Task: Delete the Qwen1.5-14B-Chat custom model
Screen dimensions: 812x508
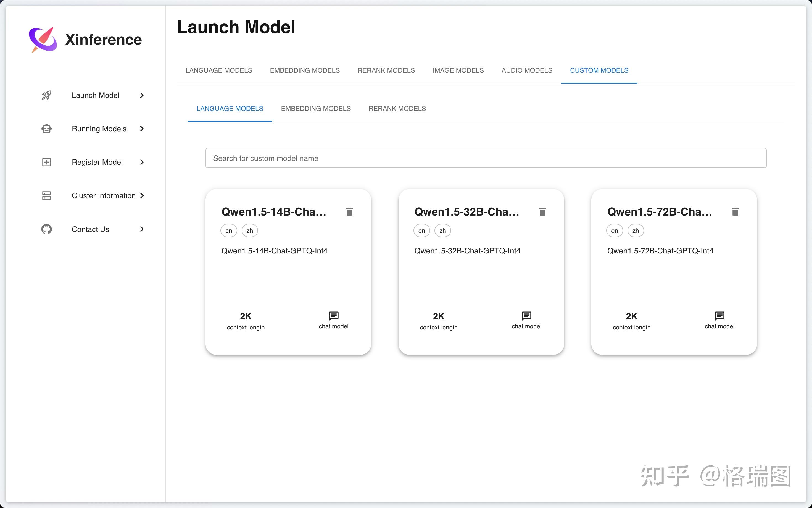Action: [x=349, y=212]
